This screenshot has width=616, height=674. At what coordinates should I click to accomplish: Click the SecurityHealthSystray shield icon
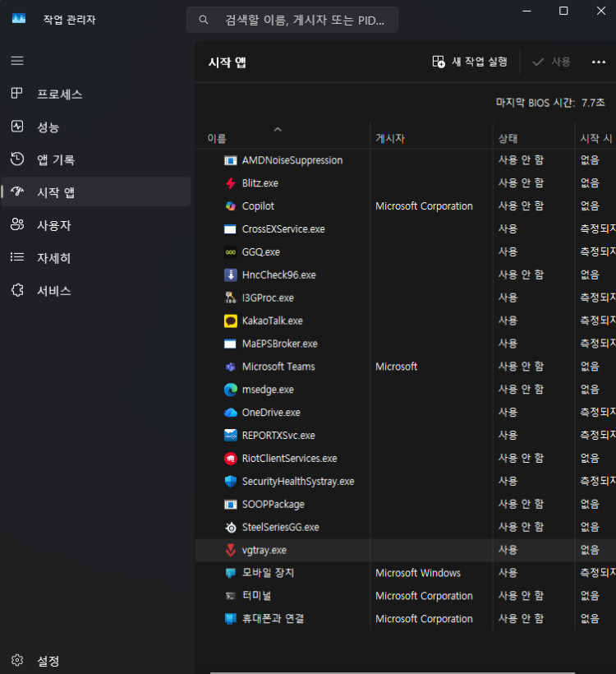pos(230,482)
